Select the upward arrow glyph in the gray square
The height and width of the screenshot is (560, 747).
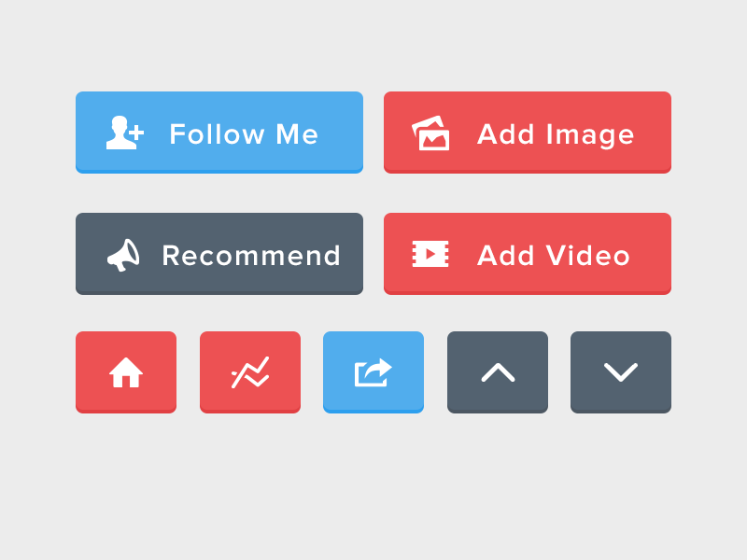point(498,372)
